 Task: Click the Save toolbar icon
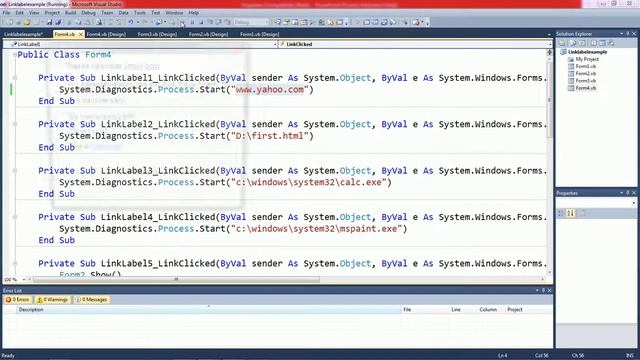pyautogui.click(x=49, y=22)
